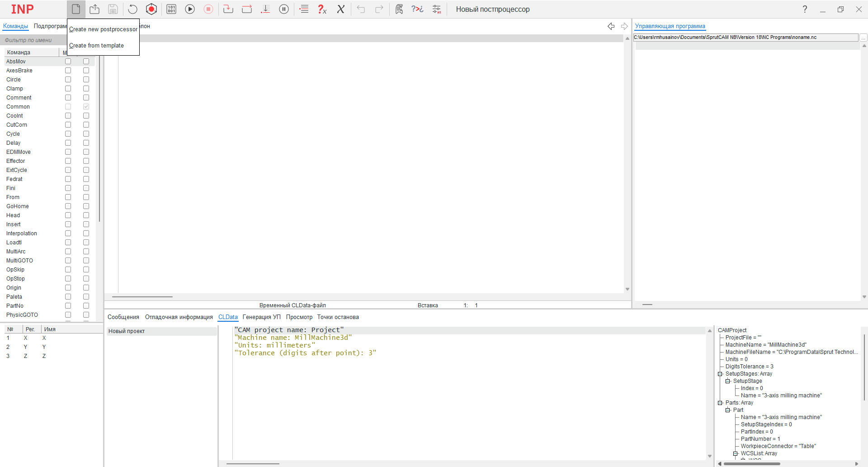868x467 pixels.
Task: Click the hexagon record breakpoint icon
Action: click(151, 9)
